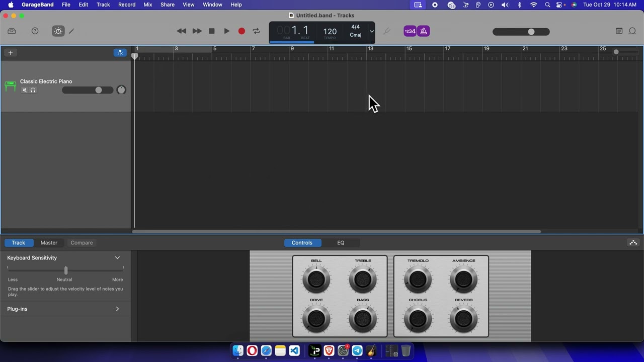The height and width of the screenshot is (362, 644).
Task: Click the Reverb knob
Action: tap(463, 318)
